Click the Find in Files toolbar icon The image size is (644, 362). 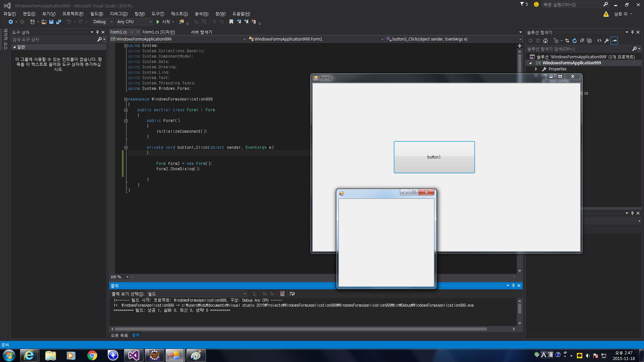coord(181,22)
